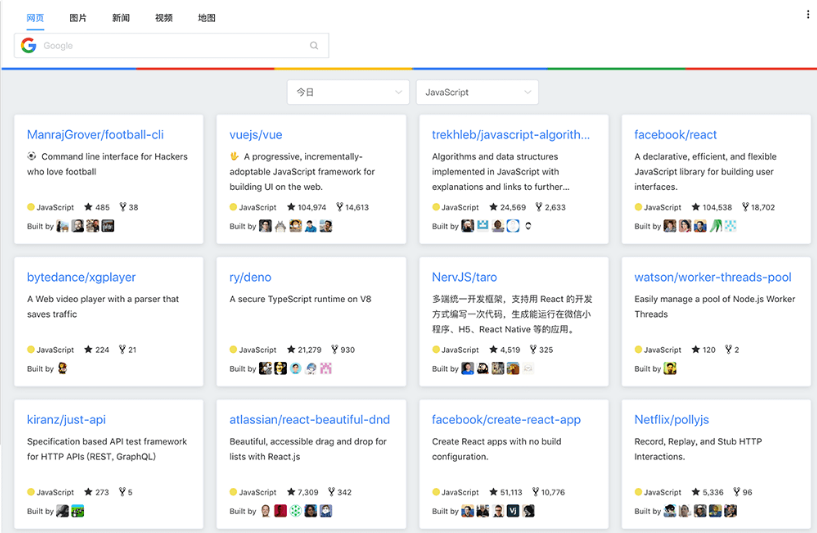Click the 51,113 star count on create-react-app

tap(511, 492)
